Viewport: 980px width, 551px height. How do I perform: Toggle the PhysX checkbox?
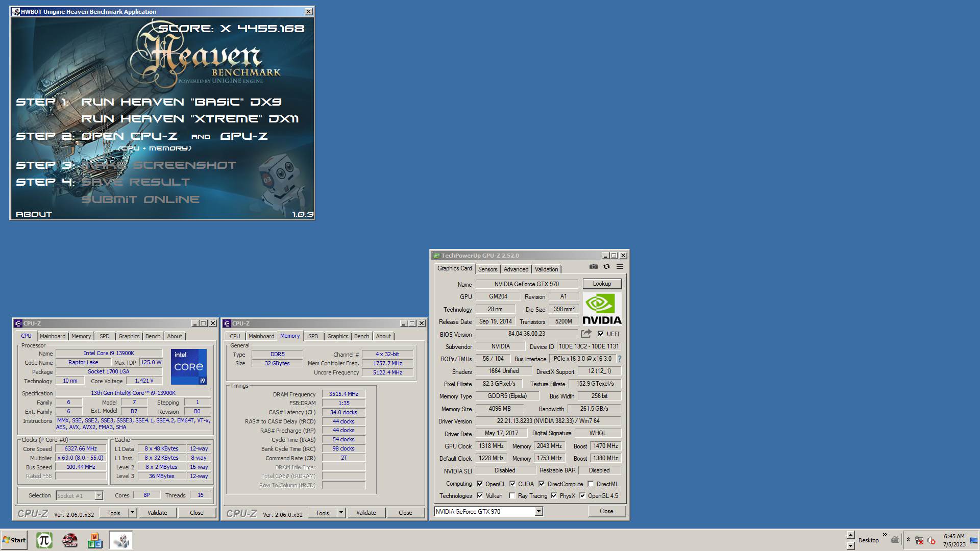coord(554,495)
